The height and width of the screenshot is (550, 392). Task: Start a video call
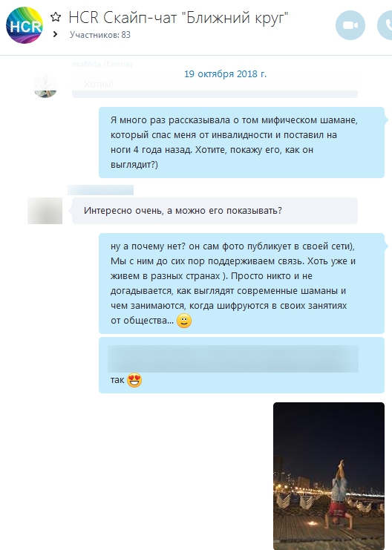click(350, 25)
